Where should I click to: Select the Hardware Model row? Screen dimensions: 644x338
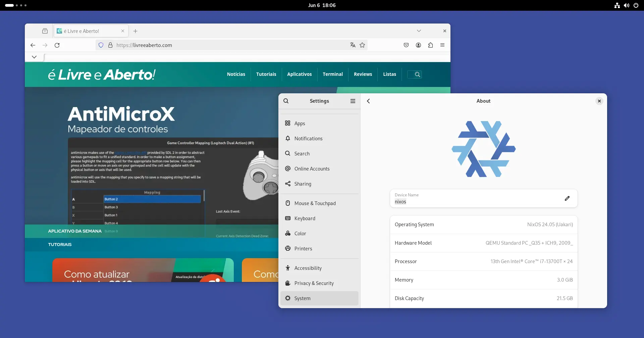coord(484,243)
